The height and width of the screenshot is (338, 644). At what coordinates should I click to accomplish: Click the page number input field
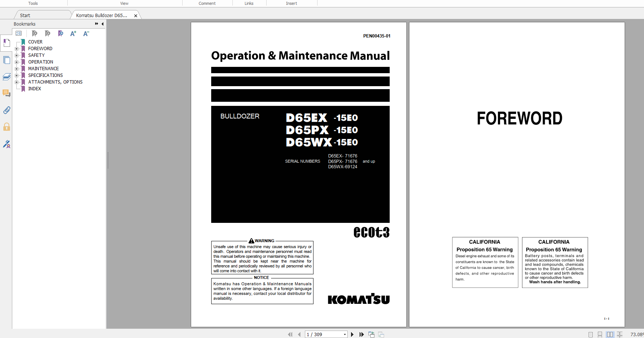click(x=323, y=334)
